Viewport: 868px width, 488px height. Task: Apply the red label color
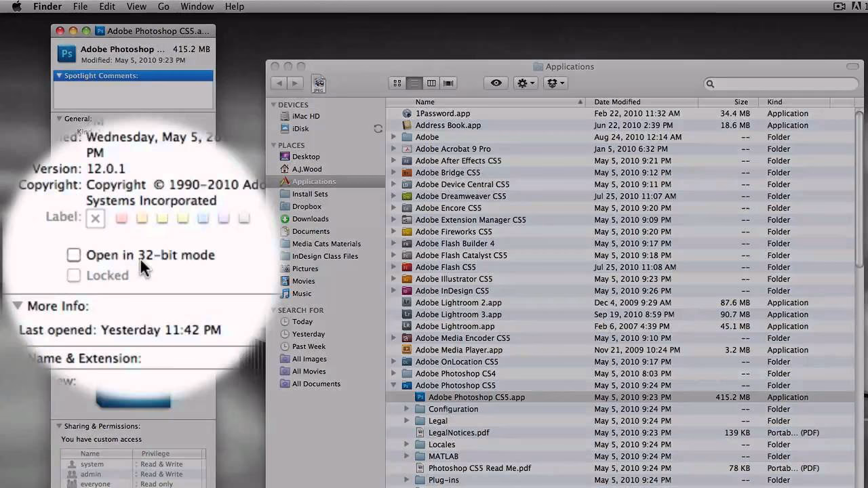(121, 218)
